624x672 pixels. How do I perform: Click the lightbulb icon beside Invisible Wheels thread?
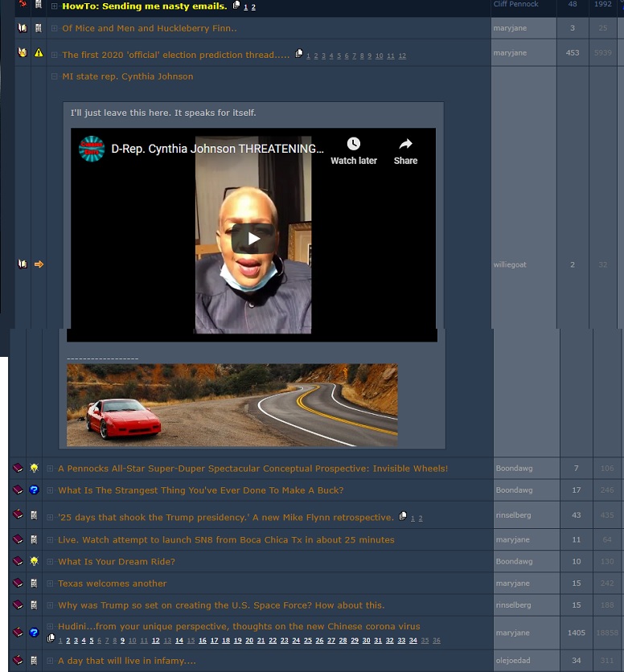coord(34,468)
